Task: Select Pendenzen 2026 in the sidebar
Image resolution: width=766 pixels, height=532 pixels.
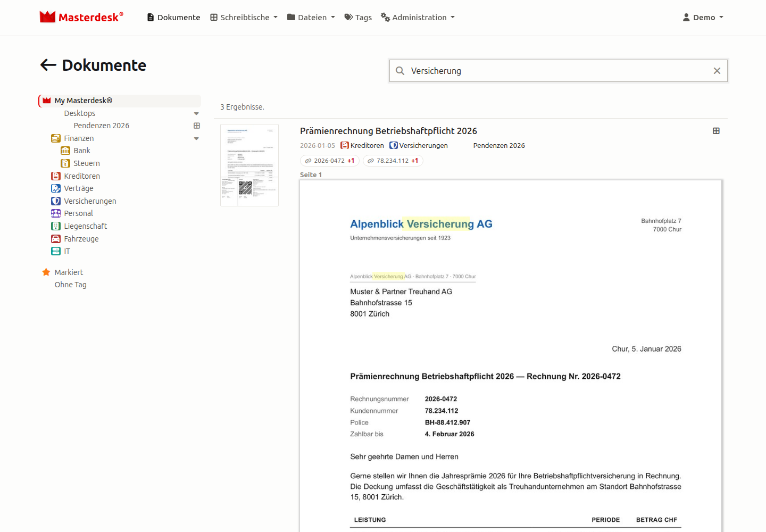Action: pos(101,126)
